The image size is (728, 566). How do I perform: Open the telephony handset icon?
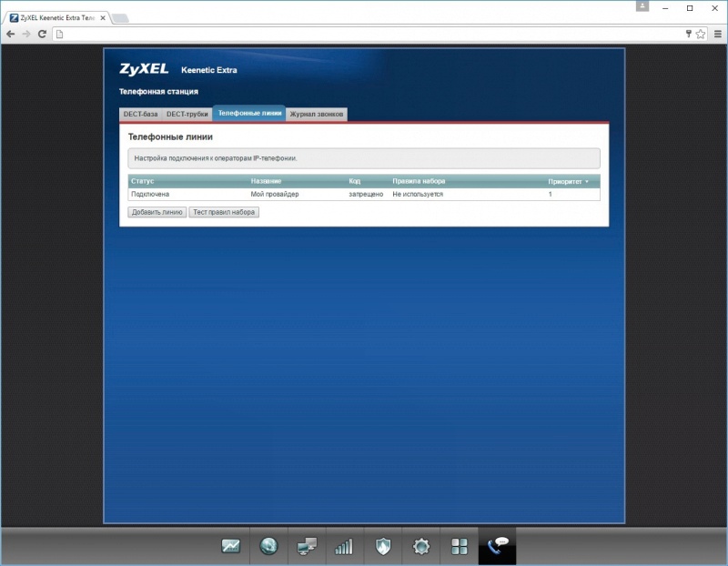(497, 546)
